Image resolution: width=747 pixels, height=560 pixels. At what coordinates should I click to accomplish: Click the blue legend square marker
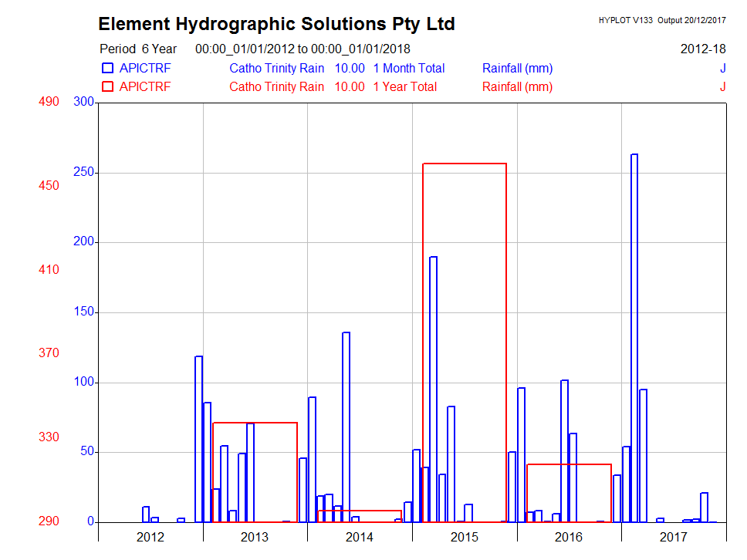coord(107,69)
